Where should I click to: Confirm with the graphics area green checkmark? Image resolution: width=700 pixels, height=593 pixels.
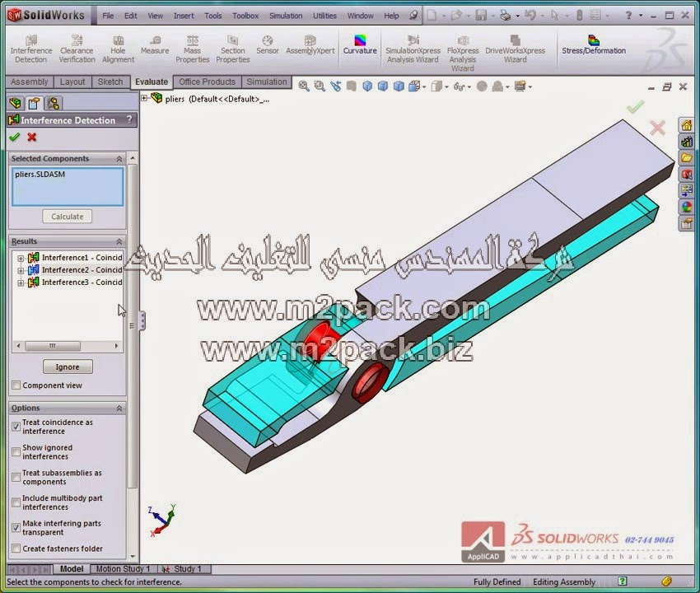pyautogui.click(x=635, y=108)
